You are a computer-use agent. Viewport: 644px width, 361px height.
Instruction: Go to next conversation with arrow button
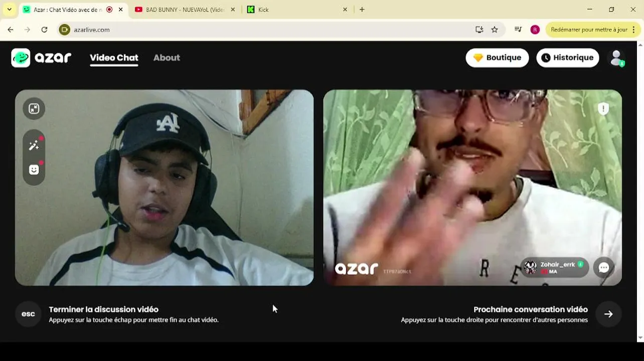[608, 314]
